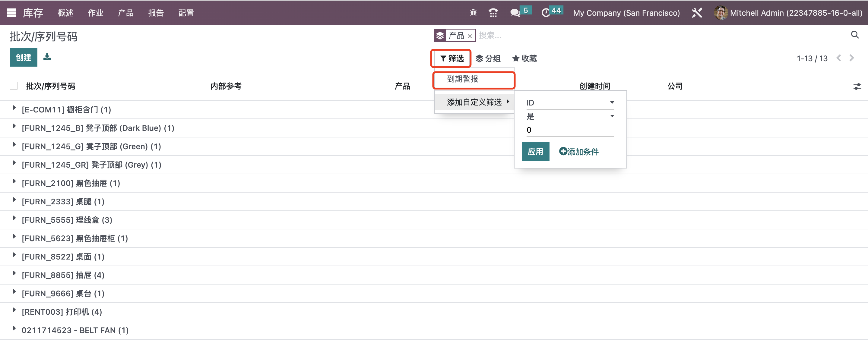Image resolution: width=868 pixels, height=340 pixels.
Task: Expand [FURN_2333] 桌腿 group
Action: tap(14, 200)
